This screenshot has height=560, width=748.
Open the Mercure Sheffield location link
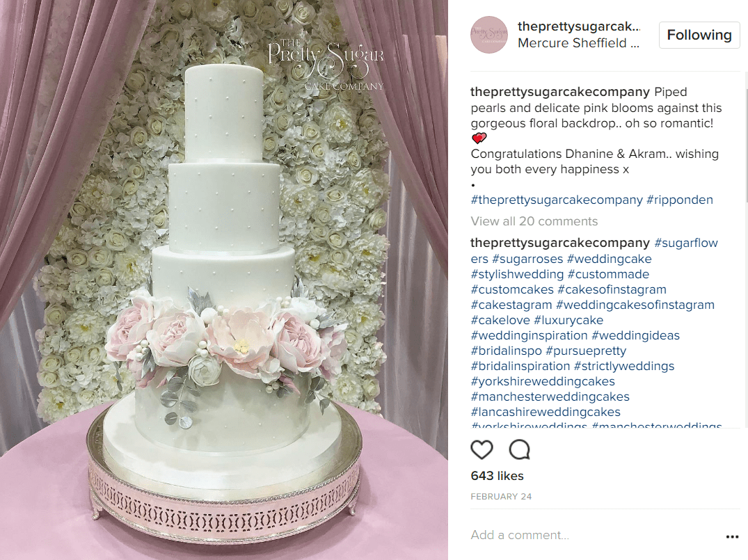[x=578, y=43]
